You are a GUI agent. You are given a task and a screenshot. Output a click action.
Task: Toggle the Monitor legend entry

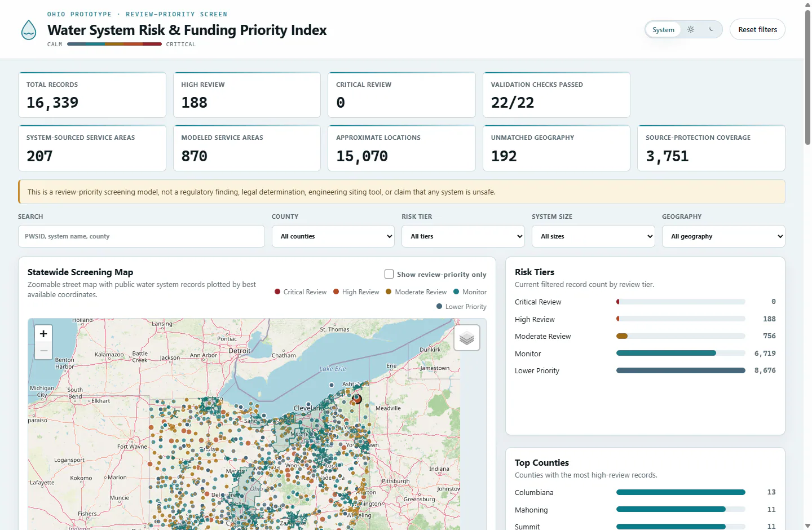click(470, 292)
